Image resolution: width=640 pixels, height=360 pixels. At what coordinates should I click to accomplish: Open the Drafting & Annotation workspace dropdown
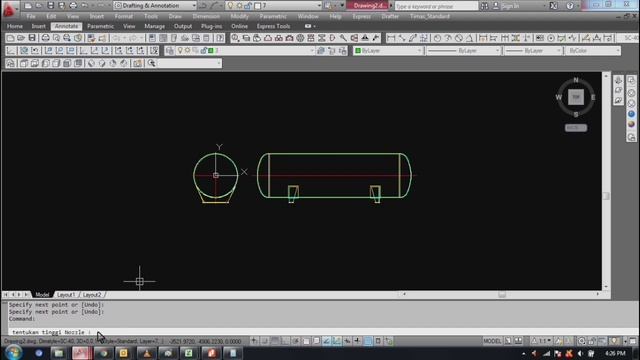[155, 6]
